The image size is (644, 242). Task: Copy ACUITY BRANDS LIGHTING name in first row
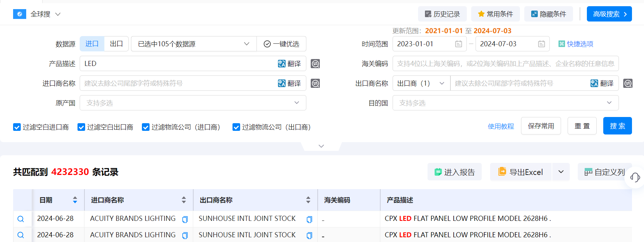185,219
